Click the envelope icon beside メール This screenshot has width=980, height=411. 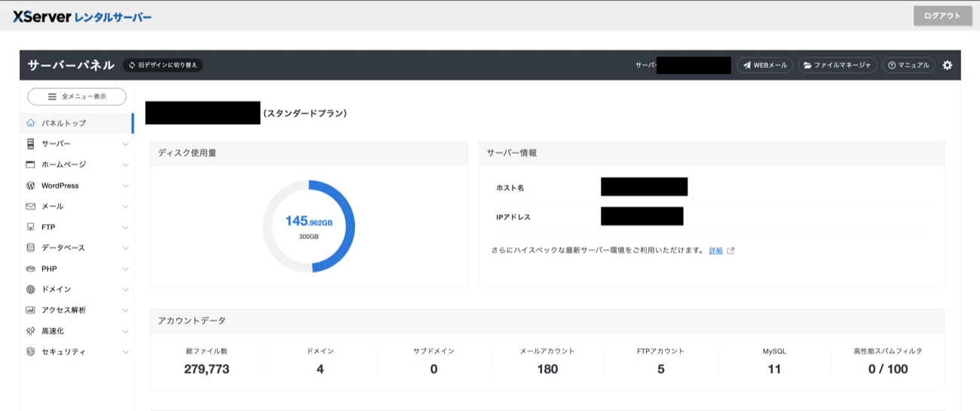pyautogui.click(x=31, y=206)
